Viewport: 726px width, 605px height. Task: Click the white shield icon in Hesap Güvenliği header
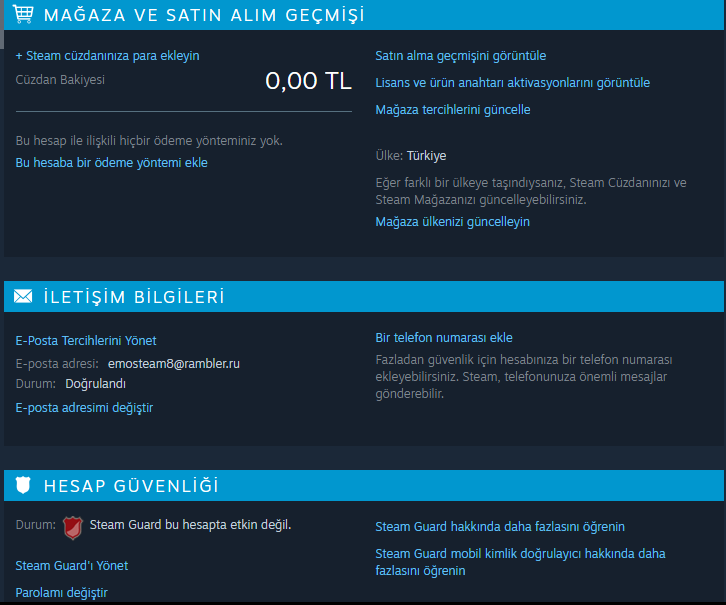(x=23, y=485)
